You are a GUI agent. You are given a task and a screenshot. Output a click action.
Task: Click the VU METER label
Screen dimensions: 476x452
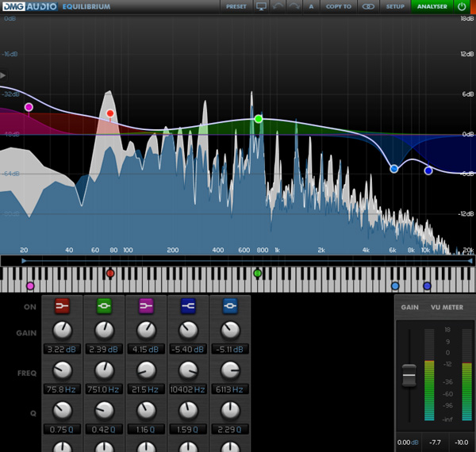(x=447, y=308)
